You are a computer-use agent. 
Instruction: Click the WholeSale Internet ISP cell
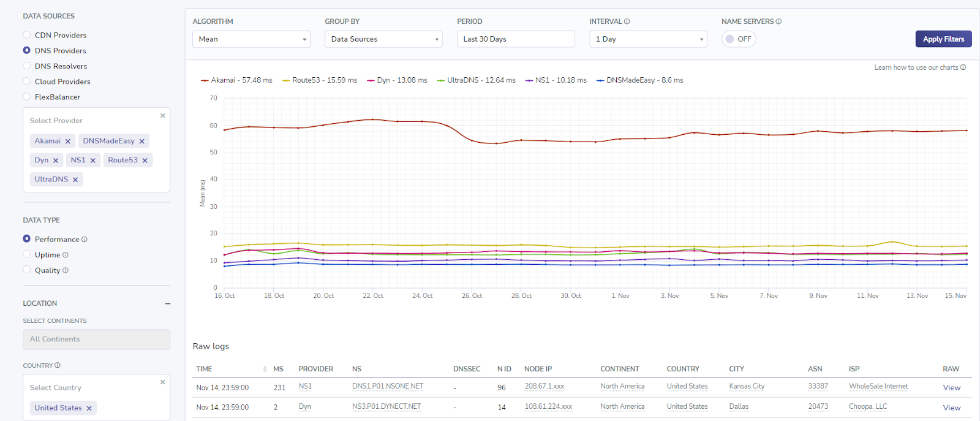(878, 386)
